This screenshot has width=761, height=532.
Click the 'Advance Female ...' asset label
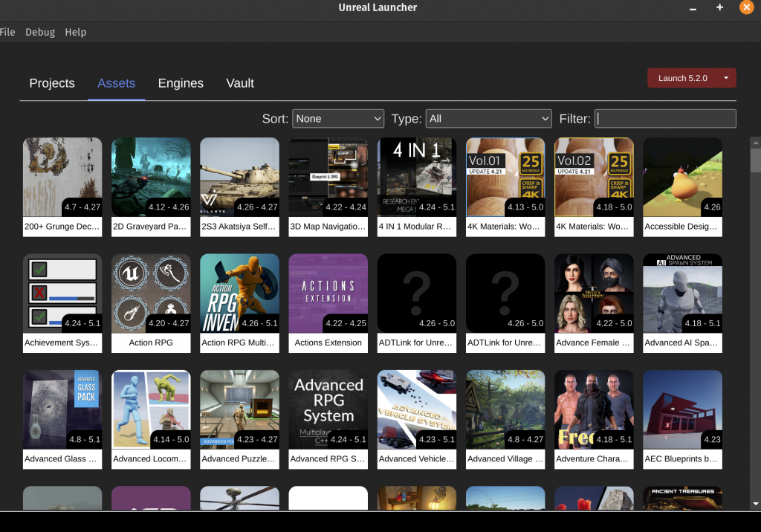(x=594, y=343)
